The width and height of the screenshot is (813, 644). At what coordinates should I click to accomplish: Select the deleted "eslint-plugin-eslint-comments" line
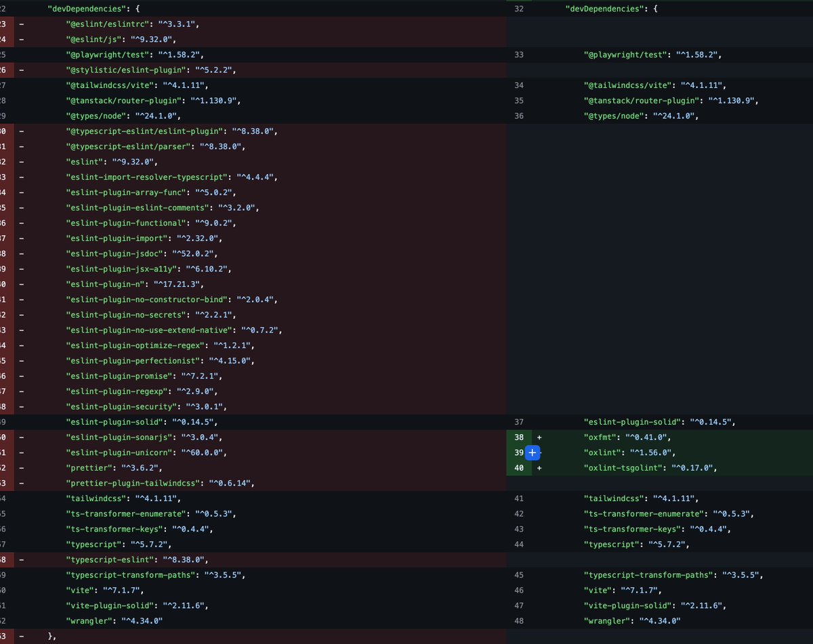click(253, 208)
